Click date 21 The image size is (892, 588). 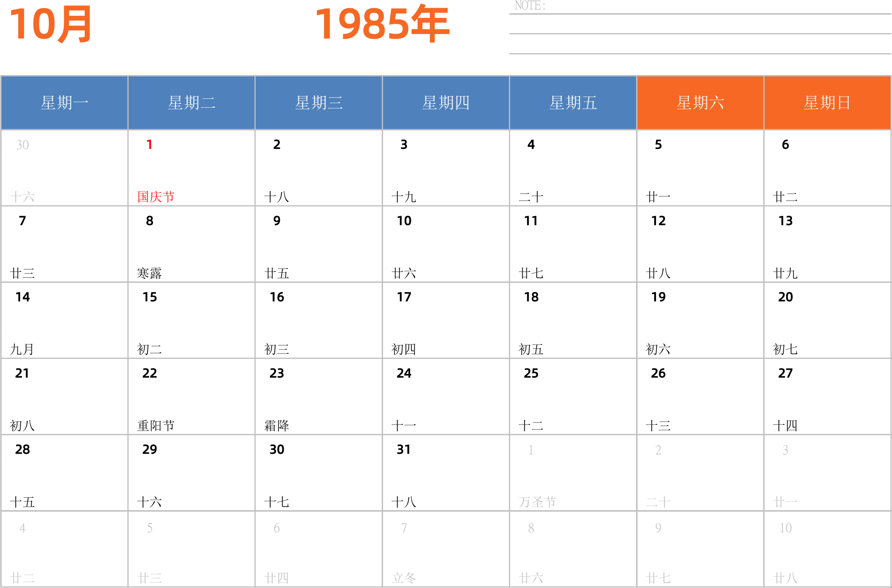coord(22,373)
